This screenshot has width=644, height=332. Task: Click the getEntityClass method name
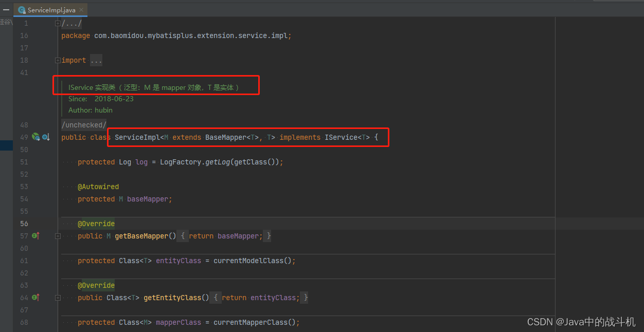(172, 298)
